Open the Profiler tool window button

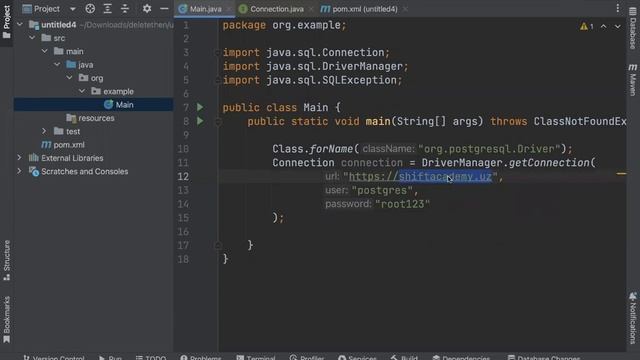[307, 357]
